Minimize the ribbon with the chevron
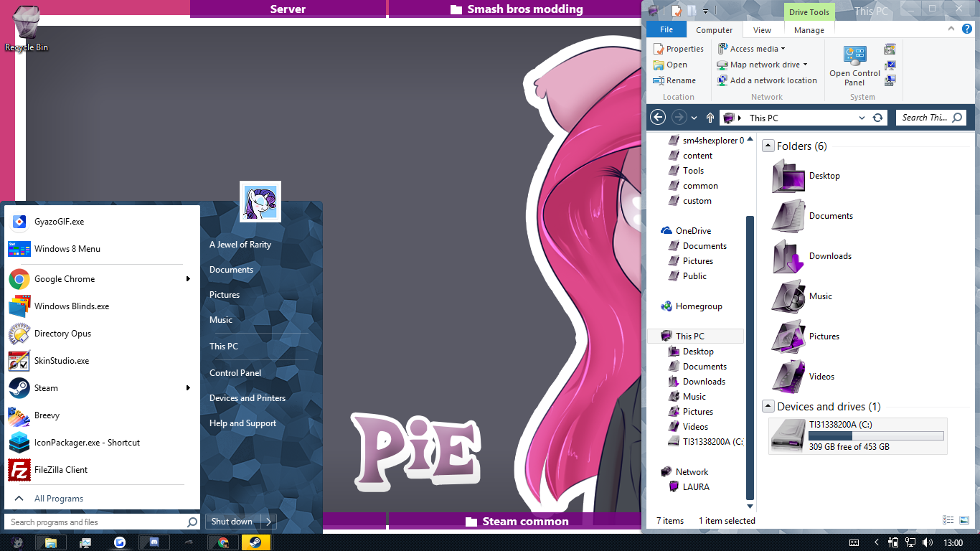Image resolution: width=980 pixels, height=551 pixels. pyautogui.click(x=951, y=29)
